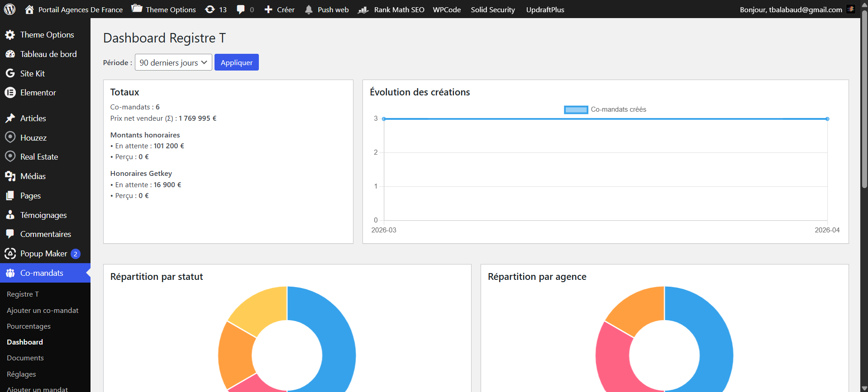Image resolution: width=868 pixels, height=392 pixels.
Task: Open Rank Math SEO admin bar menu
Action: tap(391, 9)
